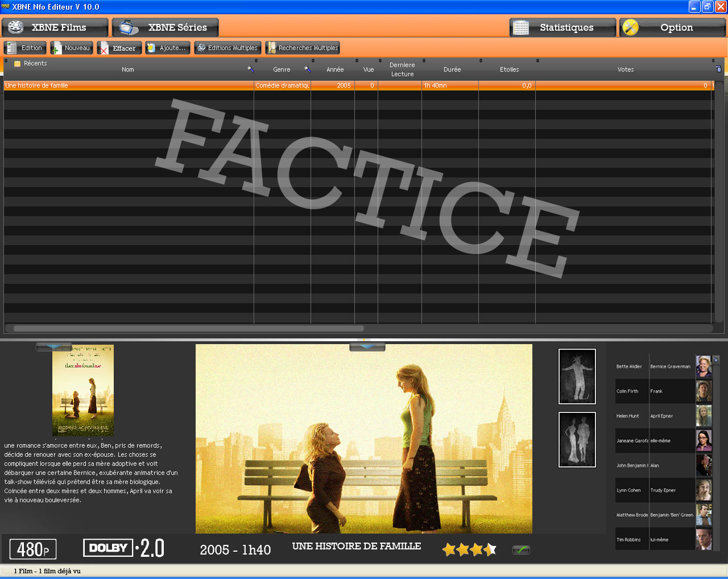Open the Option settings
Image resolution: width=728 pixels, height=579 pixels.
click(x=672, y=27)
